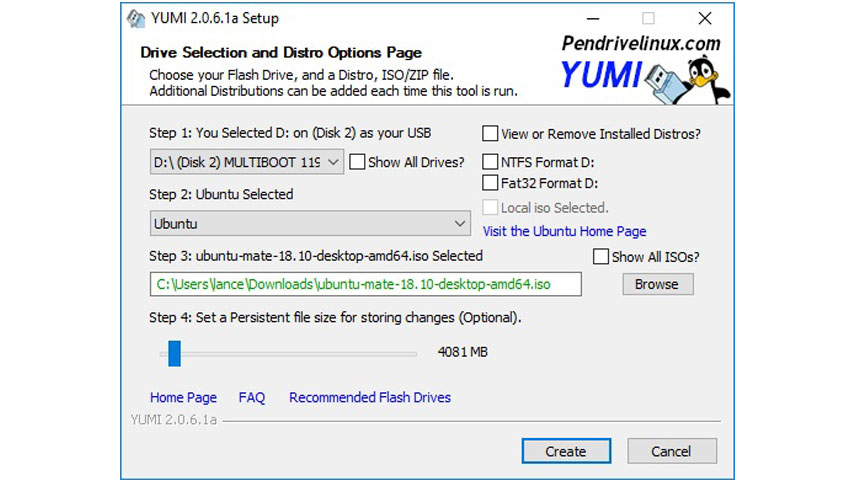Expand the Ubuntu distribution dropdown
This screenshot has width=856, height=482.
click(x=310, y=224)
